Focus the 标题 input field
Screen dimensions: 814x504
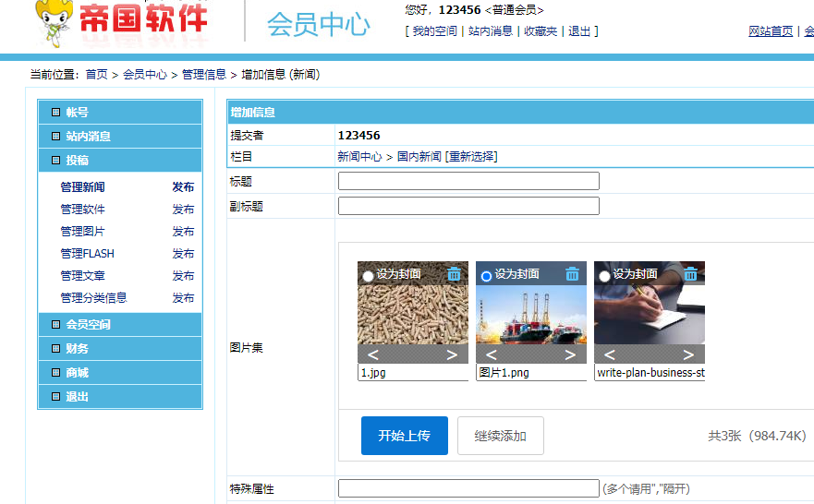tap(468, 181)
